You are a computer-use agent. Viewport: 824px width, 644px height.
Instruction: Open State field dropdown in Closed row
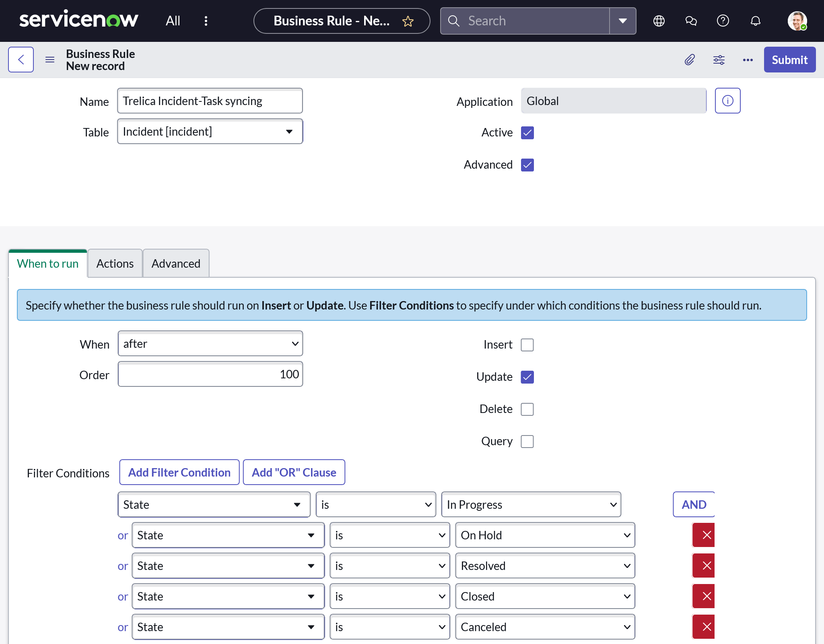pos(228,596)
